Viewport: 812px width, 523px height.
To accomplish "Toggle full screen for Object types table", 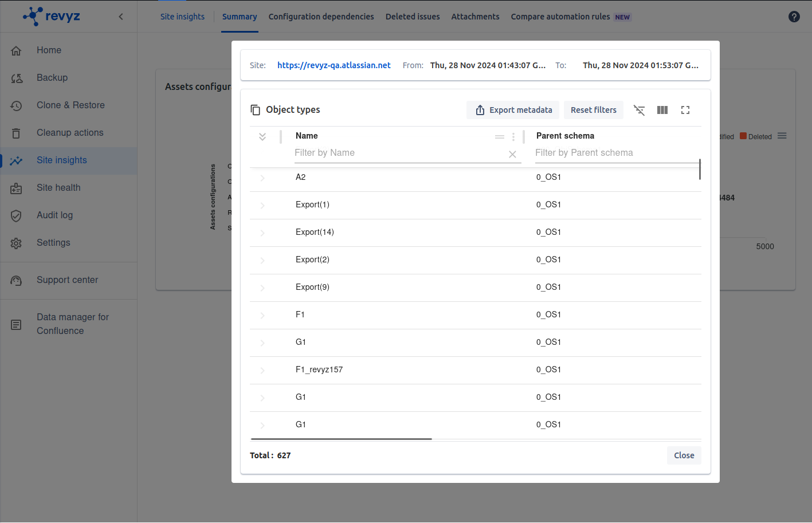I will [685, 110].
